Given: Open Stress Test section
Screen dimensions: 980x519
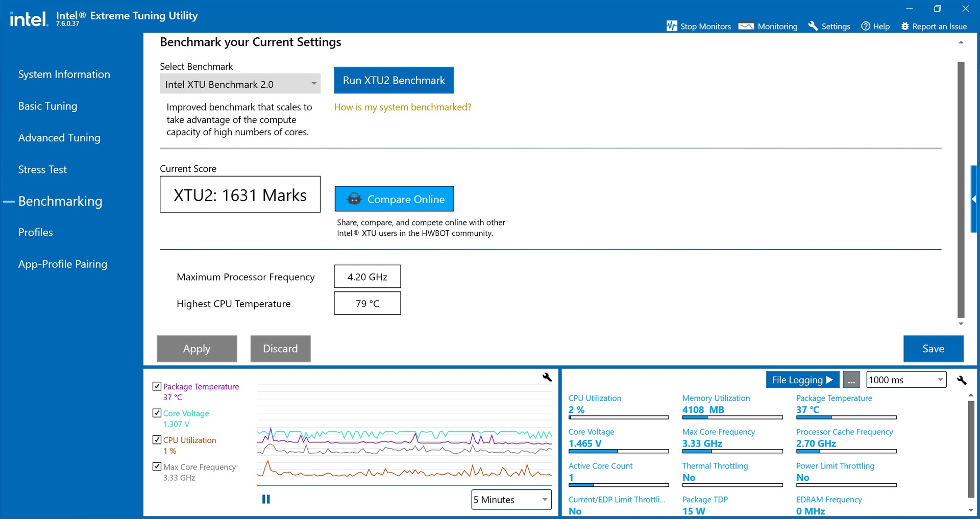Looking at the screenshot, I should coord(42,169).
